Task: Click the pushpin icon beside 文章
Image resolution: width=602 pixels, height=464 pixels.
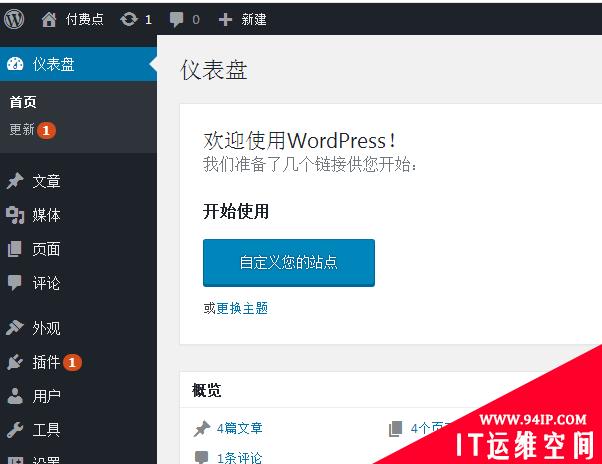Action: 15,181
